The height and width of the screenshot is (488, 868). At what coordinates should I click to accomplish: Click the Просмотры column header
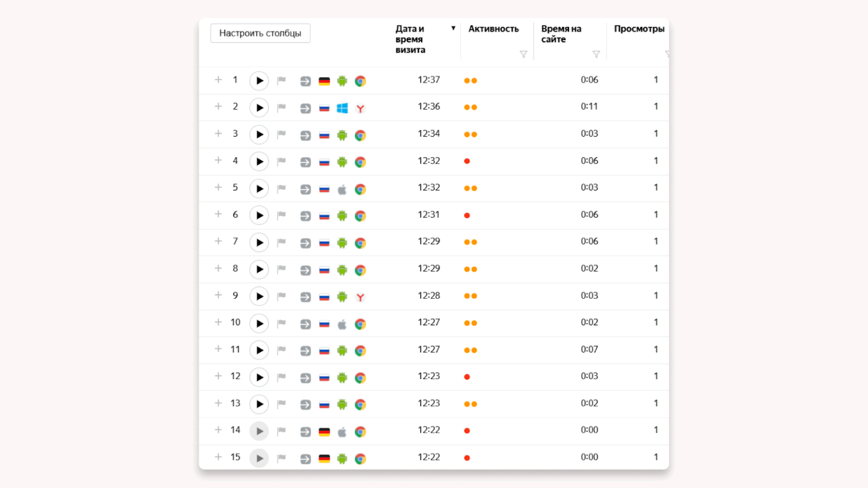pyautogui.click(x=639, y=29)
